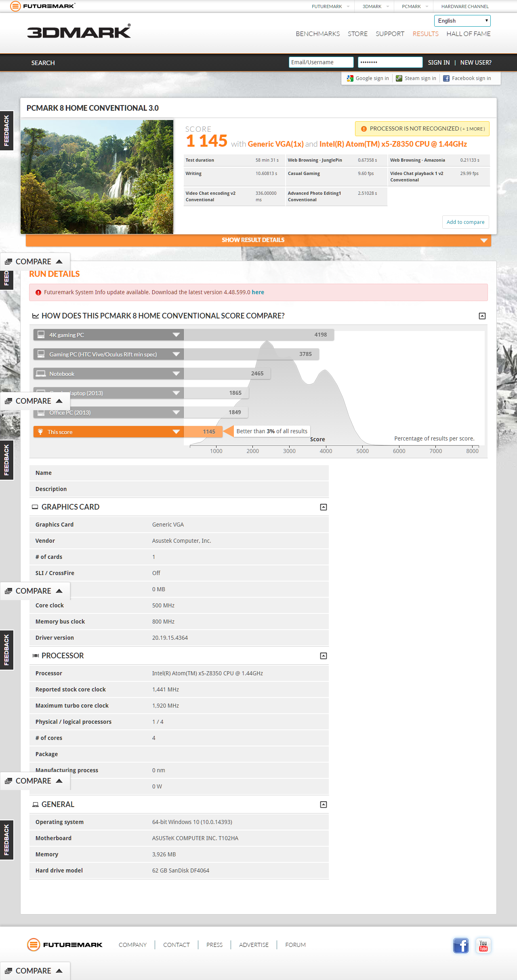Click the ADVERTISE footer link

pos(254,945)
